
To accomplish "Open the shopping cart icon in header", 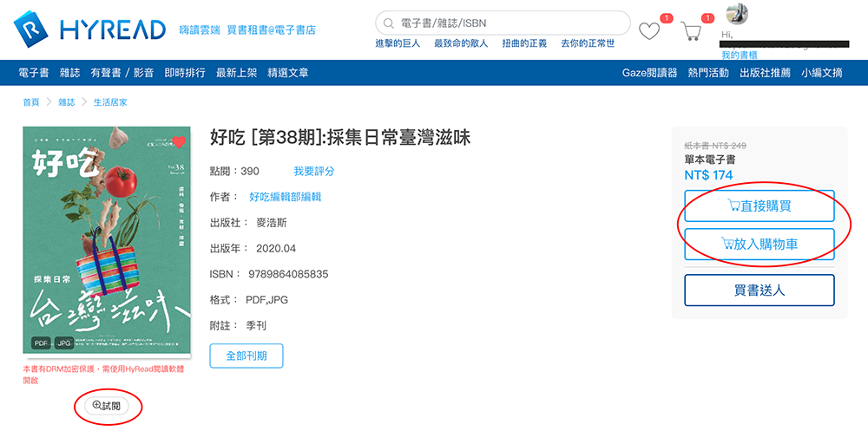I will click(691, 31).
